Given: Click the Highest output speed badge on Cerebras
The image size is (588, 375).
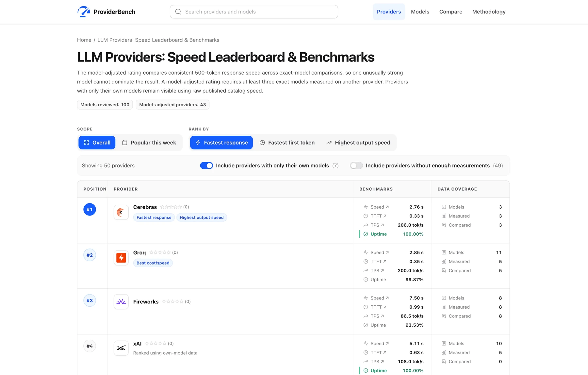Looking at the screenshot, I should (202, 217).
